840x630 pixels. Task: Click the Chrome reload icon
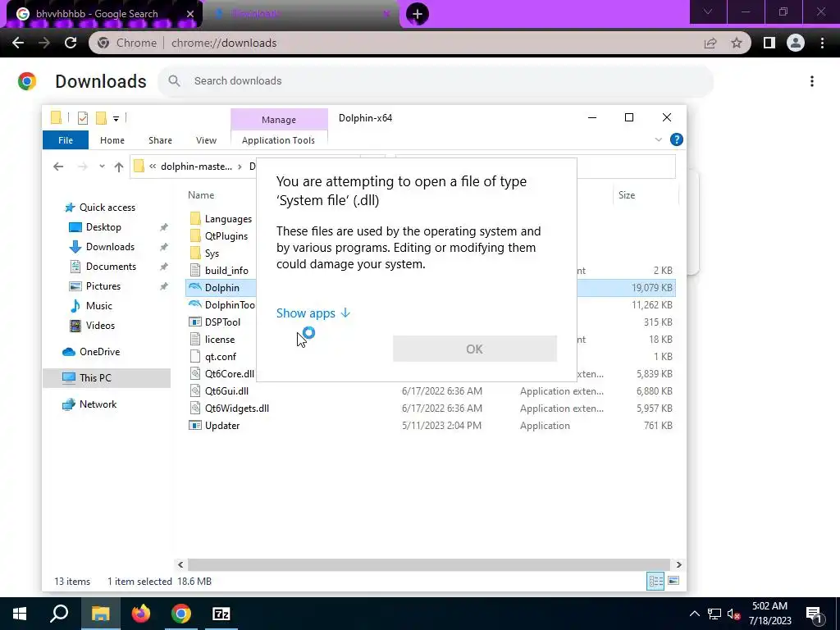coord(71,43)
